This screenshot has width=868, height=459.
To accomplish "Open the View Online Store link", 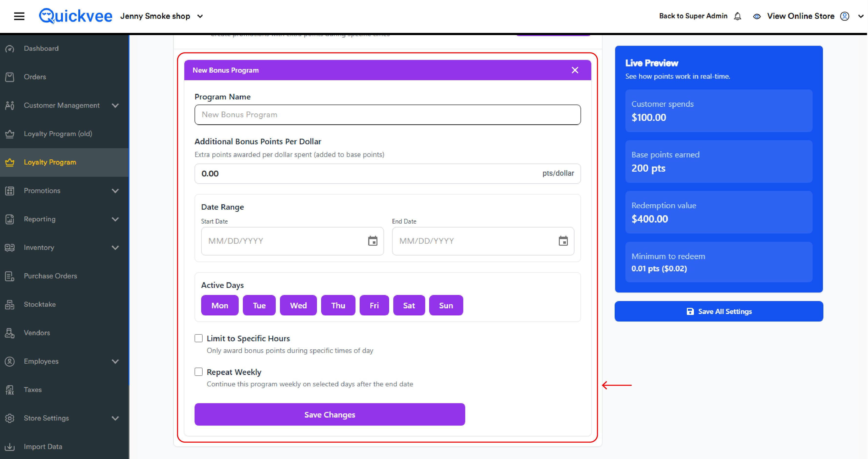I will click(x=801, y=16).
